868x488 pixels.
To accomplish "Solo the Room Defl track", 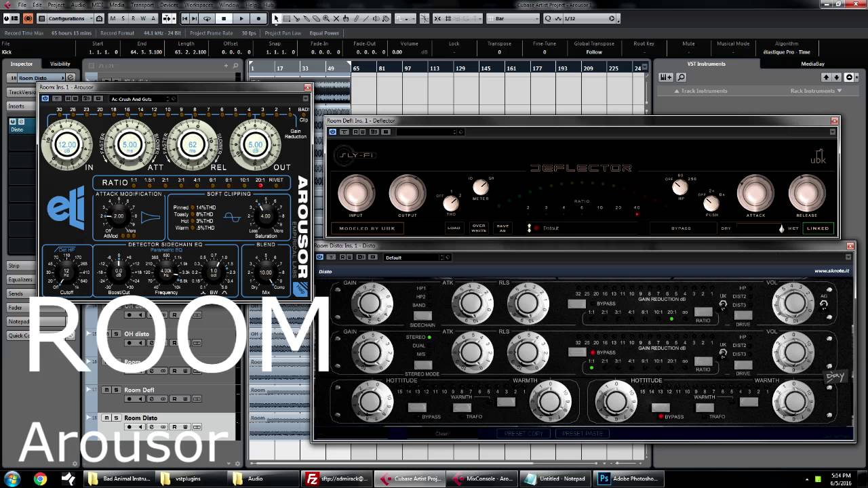I will (x=116, y=390).
